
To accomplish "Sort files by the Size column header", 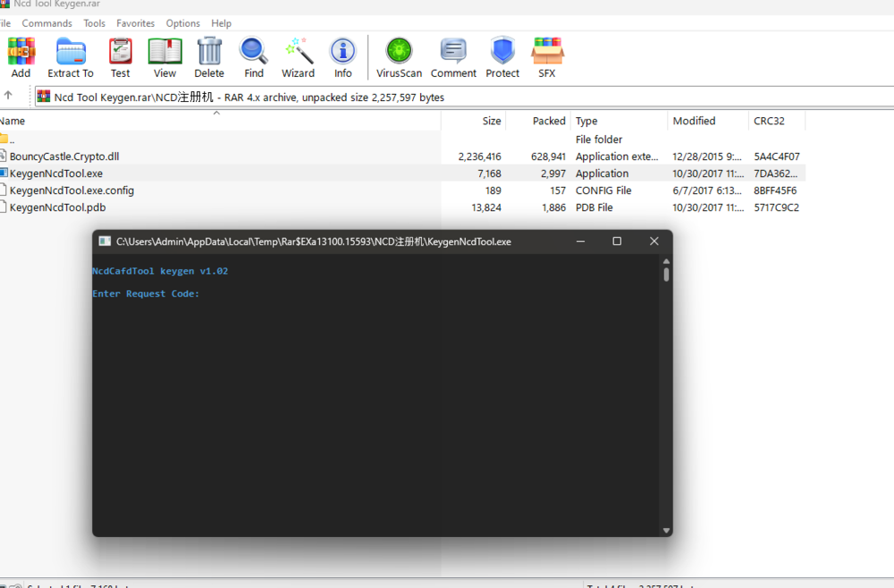I will point(491,121).
